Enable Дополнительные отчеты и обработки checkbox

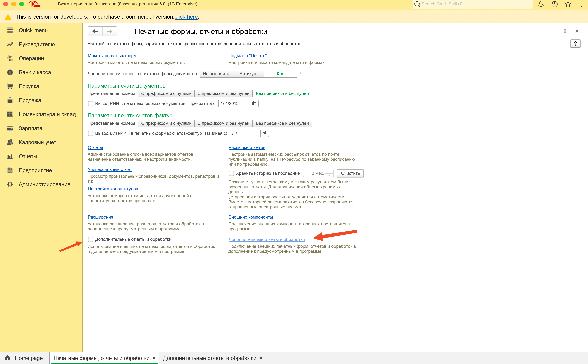click(x=90, y=239)
